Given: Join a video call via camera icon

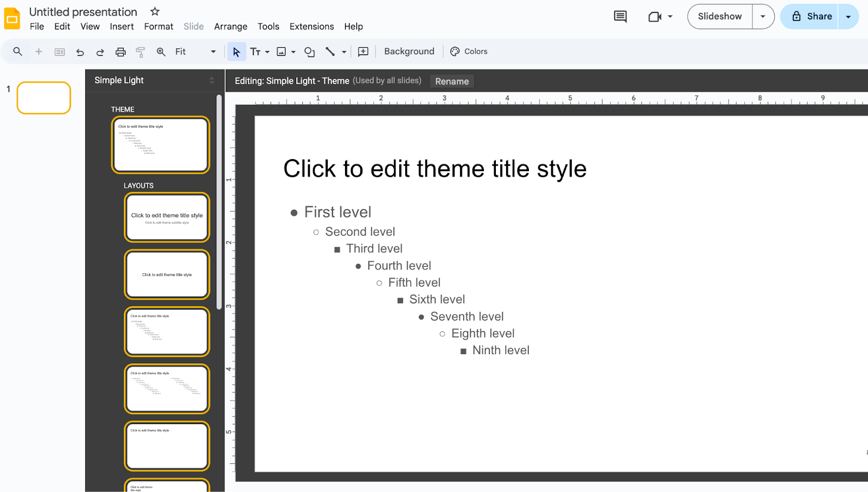Looking at the screenshot, I should [x=654, y=16].
